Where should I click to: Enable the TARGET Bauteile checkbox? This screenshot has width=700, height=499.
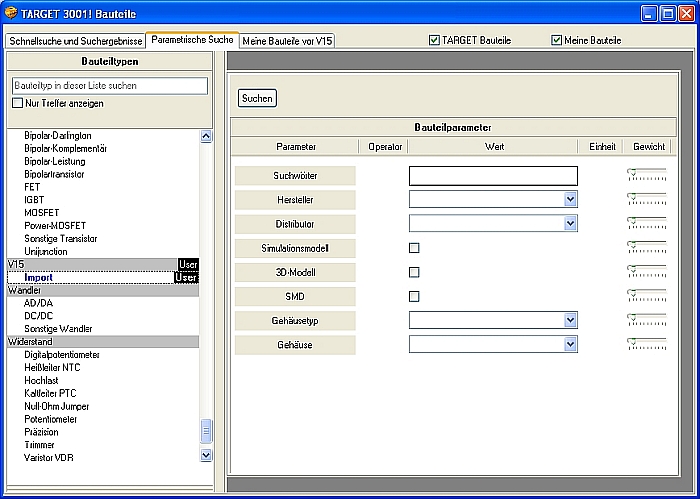click(434, 40)
